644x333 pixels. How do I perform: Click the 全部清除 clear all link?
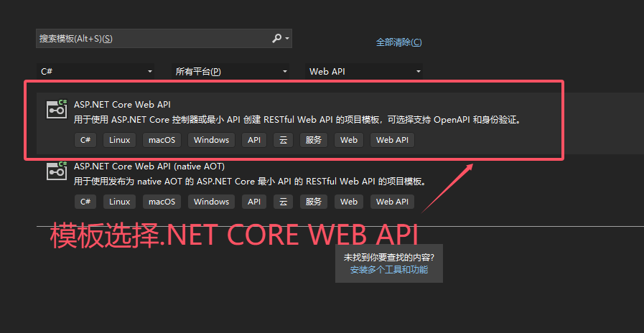pyautogui.click(x=398, y=42)
